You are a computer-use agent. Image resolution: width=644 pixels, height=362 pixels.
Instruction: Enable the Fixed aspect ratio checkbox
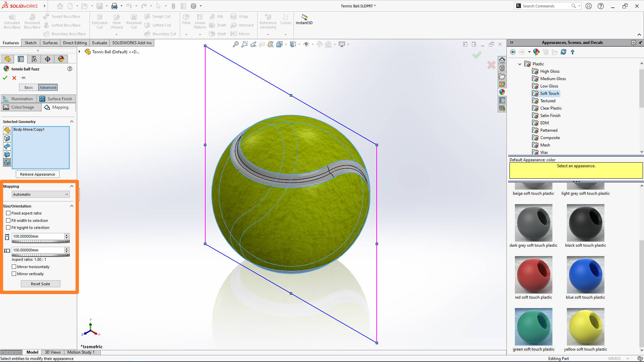[x=8, y=213]
